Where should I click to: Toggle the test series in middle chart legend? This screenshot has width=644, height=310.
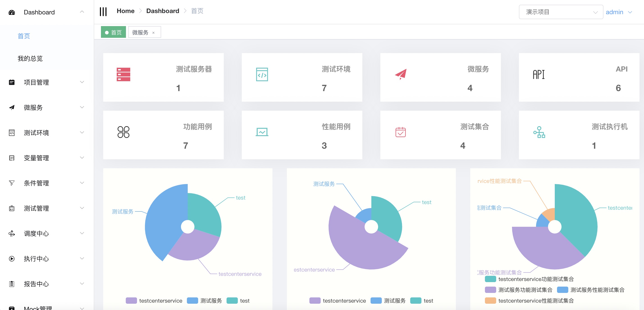point(416,301)
